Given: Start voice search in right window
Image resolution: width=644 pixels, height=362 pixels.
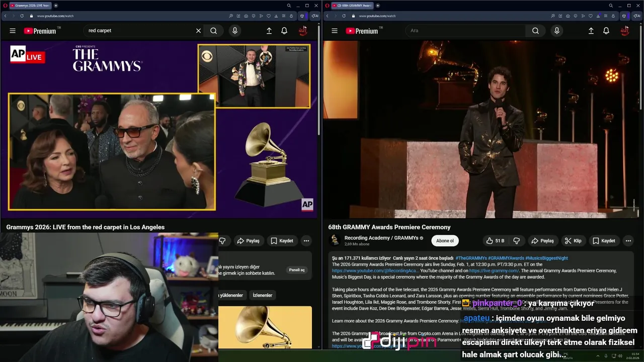Looking at the screenshot, I should point(556,31).
